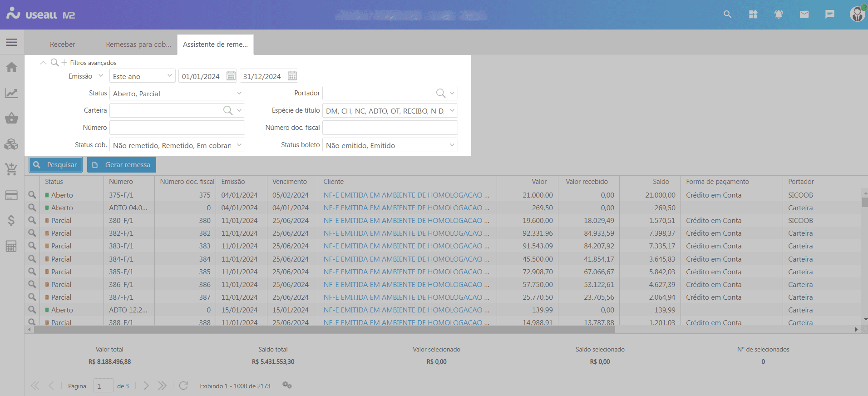Click the Gerar remessa button

pos(122,164)
